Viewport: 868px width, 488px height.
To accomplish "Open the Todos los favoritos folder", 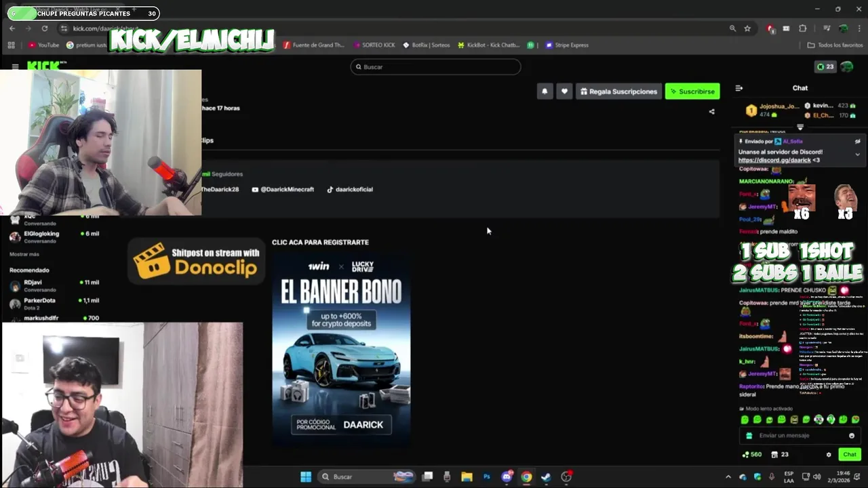I will 835,45.
